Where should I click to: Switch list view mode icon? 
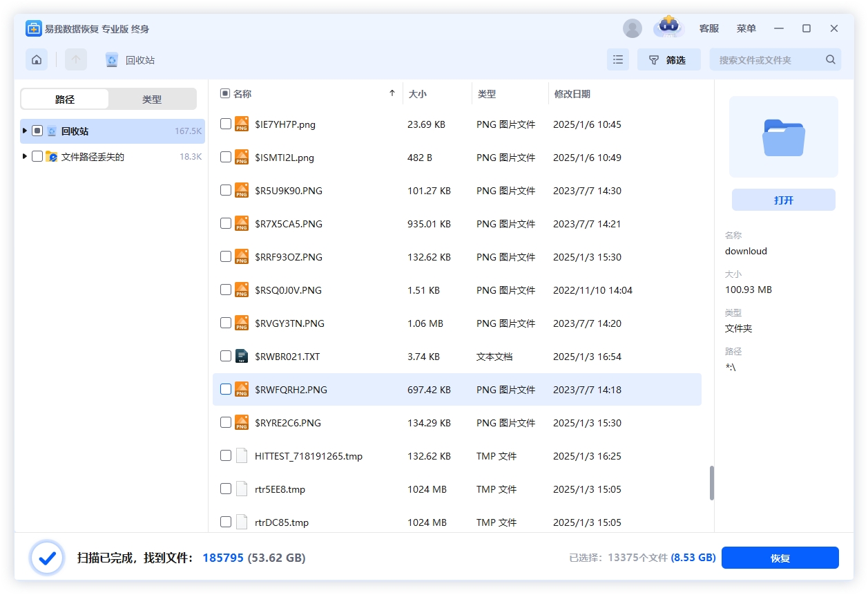[x=618, y=60]
